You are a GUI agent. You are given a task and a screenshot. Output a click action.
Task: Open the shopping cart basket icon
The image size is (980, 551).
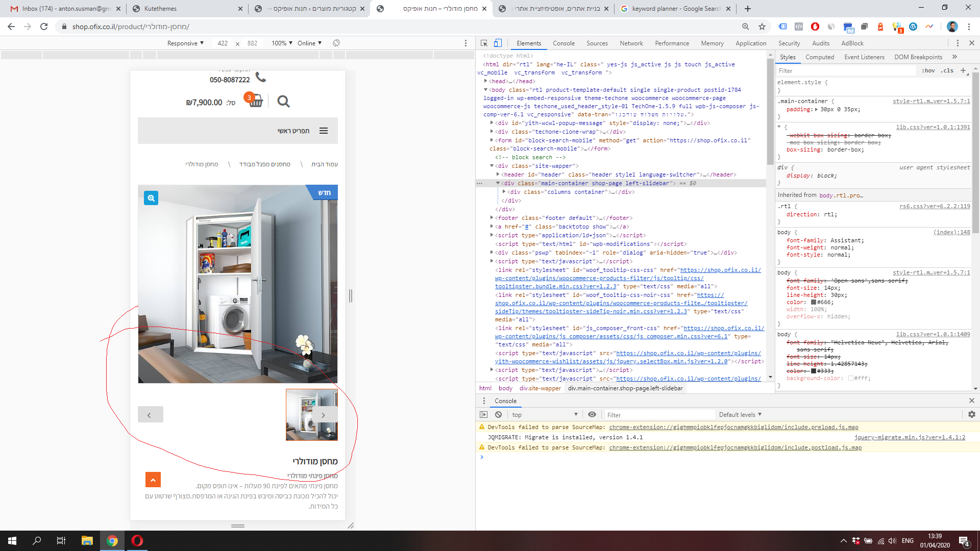(256, 101)
